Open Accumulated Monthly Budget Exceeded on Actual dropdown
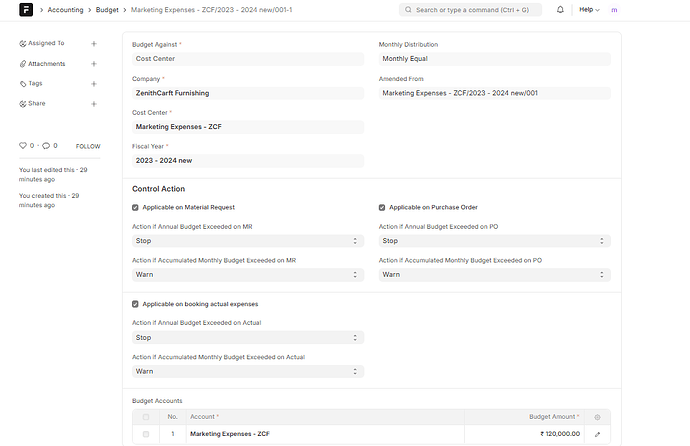Viewport: 690px width, 446px height. click(x=248, y=371)
